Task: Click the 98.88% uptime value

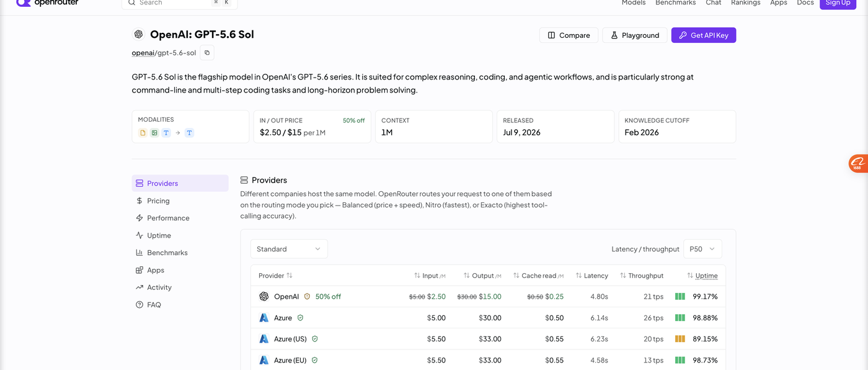Action: click(x=706, y=318)
